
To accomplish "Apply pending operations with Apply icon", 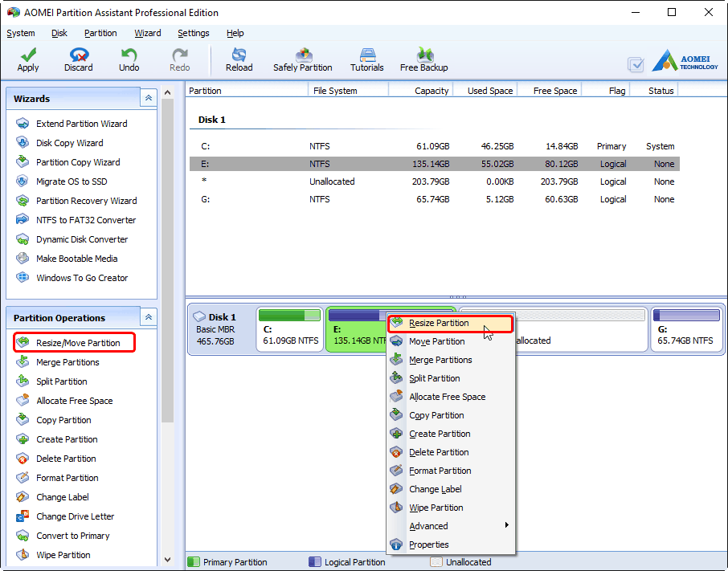I will pyautogui.click(x=28, y=60).
